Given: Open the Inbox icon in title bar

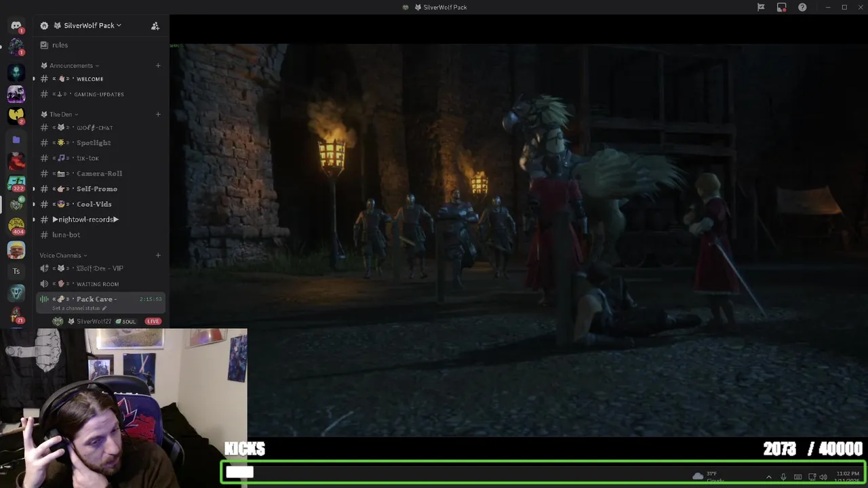Looking at the screenshot, I should (x=782, y=7).
